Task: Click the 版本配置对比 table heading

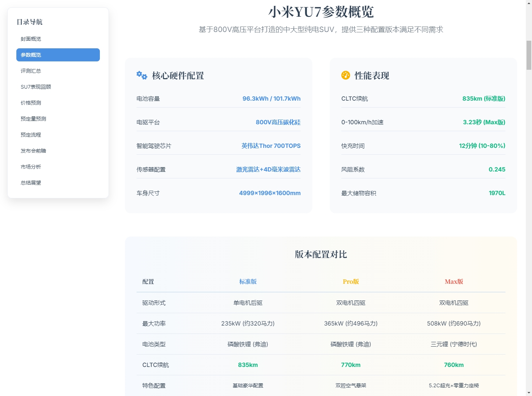Action: (321, 254)
